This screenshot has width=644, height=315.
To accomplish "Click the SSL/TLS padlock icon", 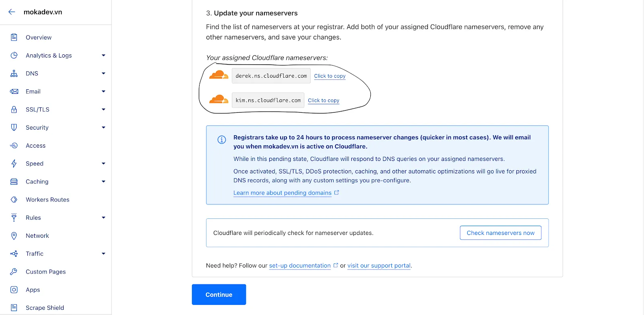I will click(x=14, y=109).
